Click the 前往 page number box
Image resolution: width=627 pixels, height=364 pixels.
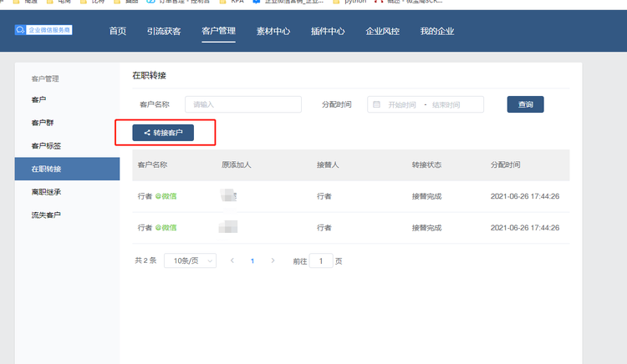coord(321,260)
